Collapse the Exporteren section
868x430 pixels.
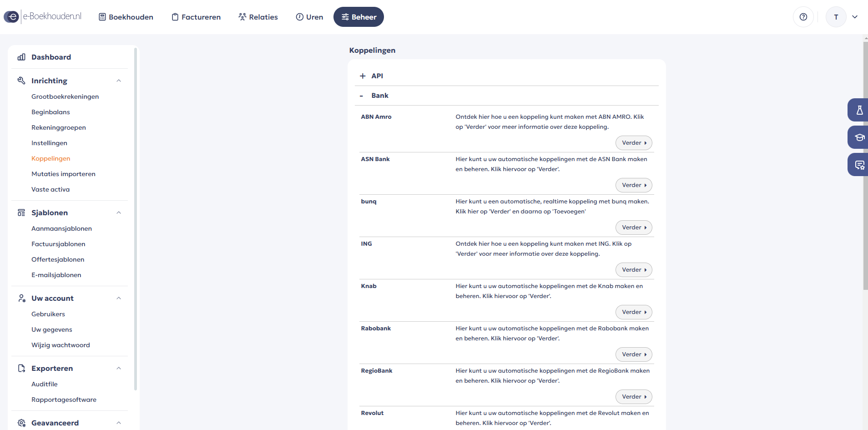click(x=119, y=368)
